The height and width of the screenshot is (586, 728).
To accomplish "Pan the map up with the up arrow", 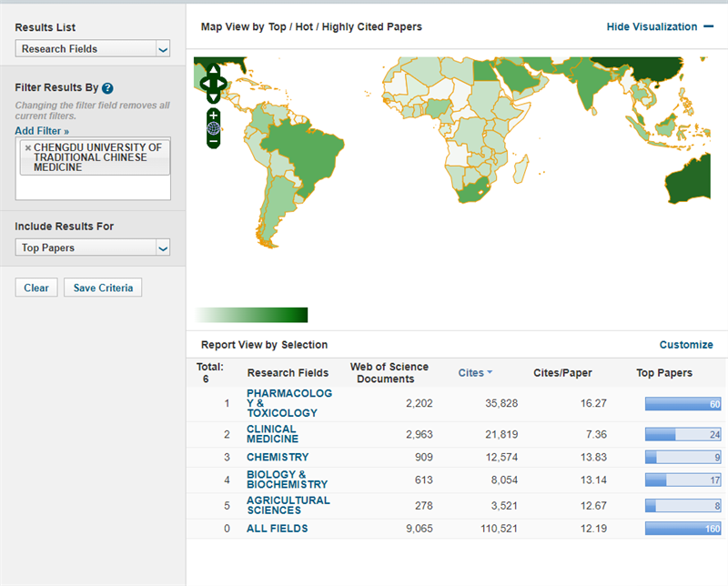I will (213, 69).
